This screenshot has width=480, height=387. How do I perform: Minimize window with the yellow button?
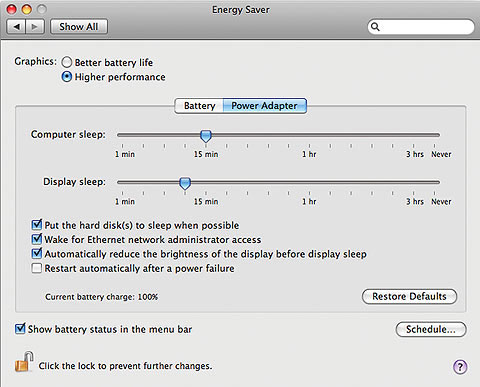coord(26,9)
